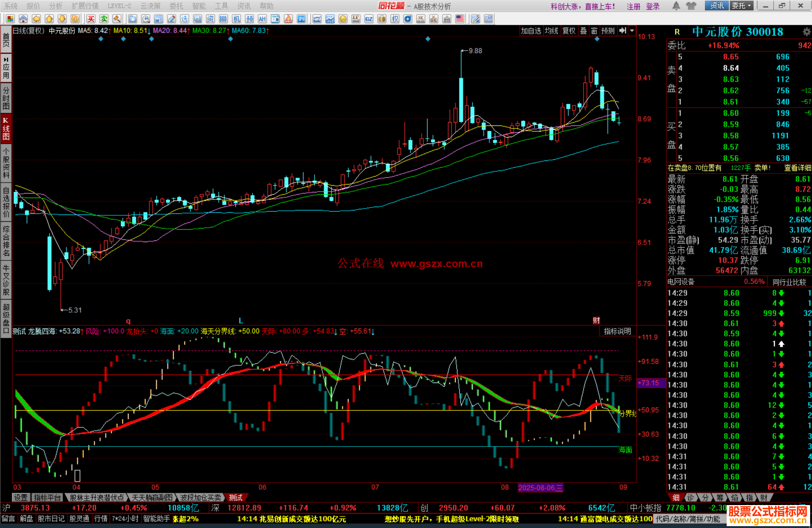Toggle the 复权 price adjustment button
Viewport: 812px width, 528px height.
pyautogui.click(x=569, y=31)
